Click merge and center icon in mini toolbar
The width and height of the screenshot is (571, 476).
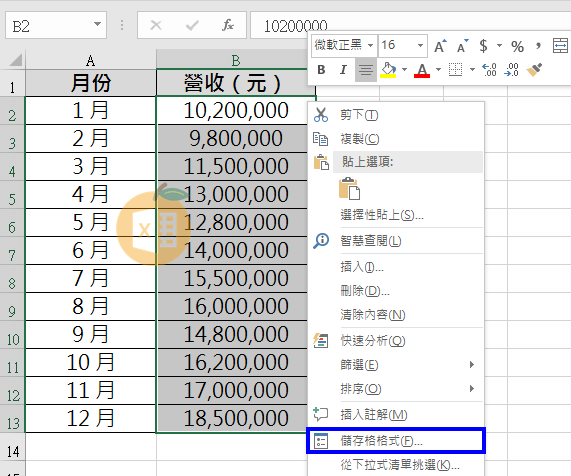[560, 46]
